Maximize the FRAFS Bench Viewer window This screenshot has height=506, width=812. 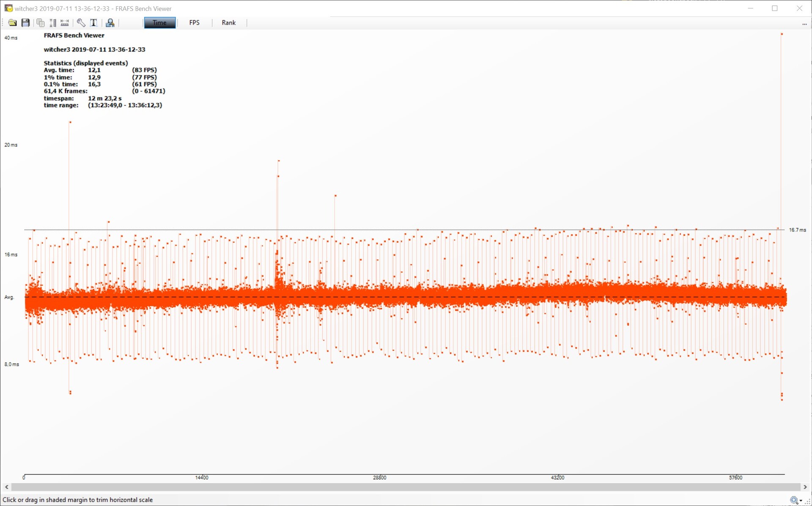coord(775,8)
